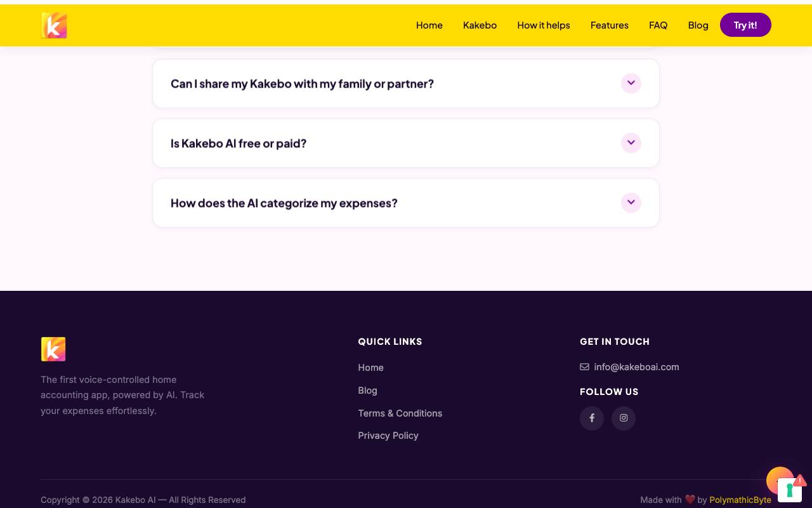Screen dimensions: 812x508
Task: Open the Instagram page icon
Action: pos(624,418)
